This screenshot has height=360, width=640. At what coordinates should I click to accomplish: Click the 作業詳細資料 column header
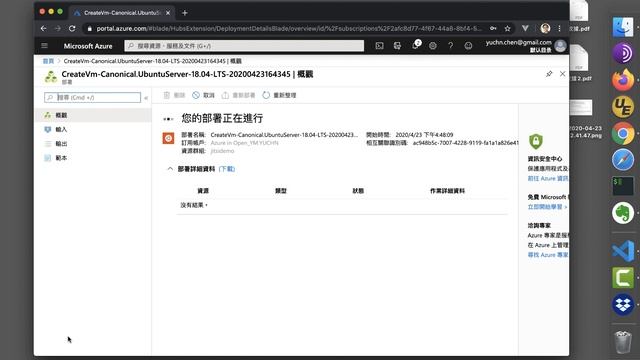coord(447,191)
